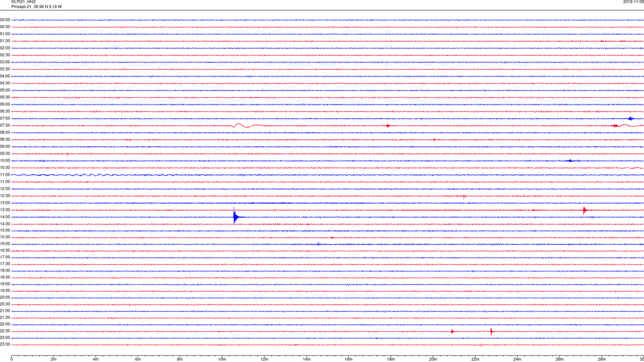Select the 22:30 time label

[5, 331]
